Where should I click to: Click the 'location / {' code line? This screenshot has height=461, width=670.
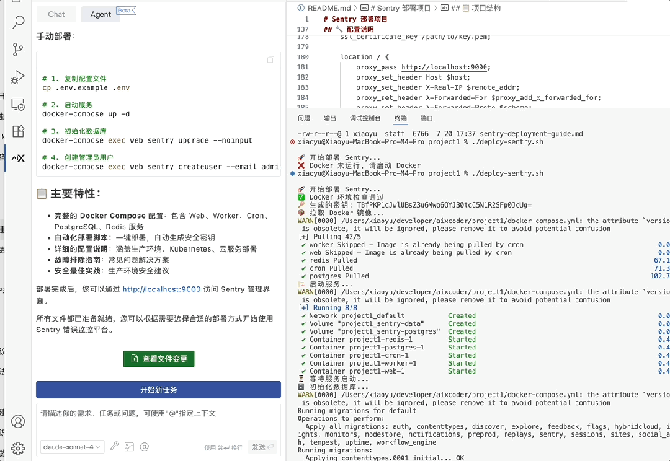tap(364, 56)
